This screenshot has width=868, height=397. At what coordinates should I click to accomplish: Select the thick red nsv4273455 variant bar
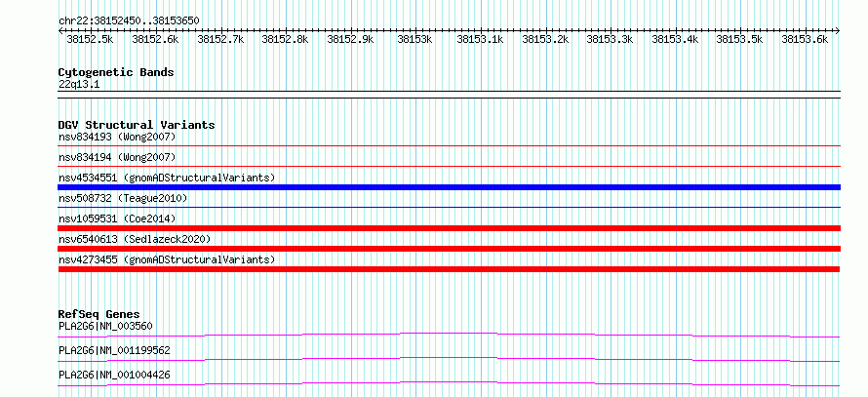pyautogui.click(x=449, y=269)
